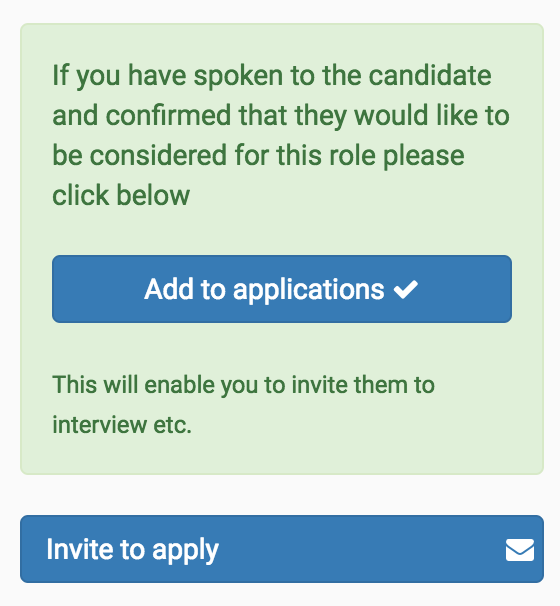560x606 pixels.
Task: Click the word 'confirmed' in the green notice
Action: 168,115
